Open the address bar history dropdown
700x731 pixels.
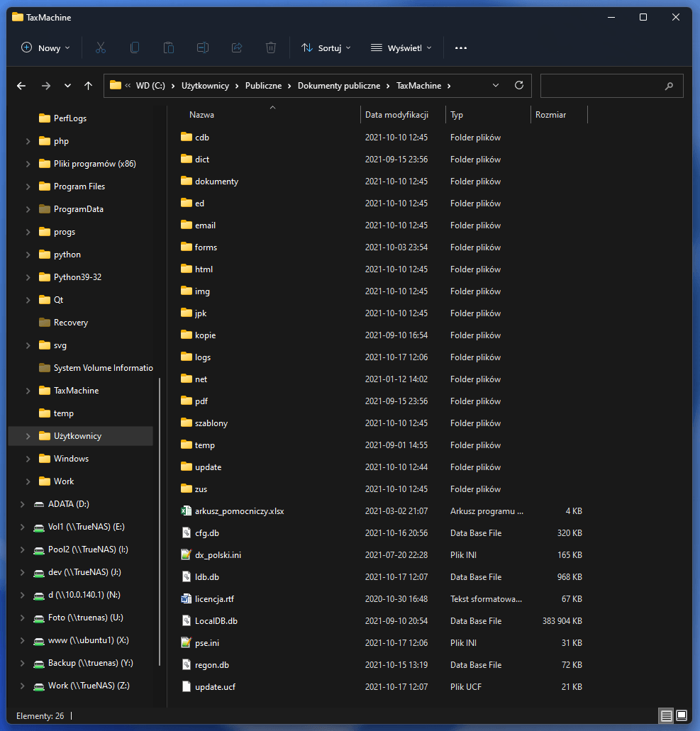pyautogui.click(x=496, y=85)
